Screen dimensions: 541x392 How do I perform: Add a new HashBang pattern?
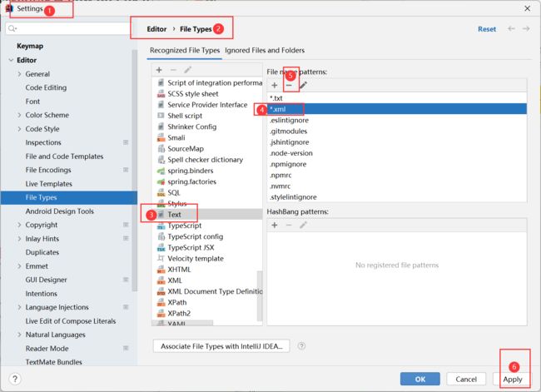tap(275, 225)
